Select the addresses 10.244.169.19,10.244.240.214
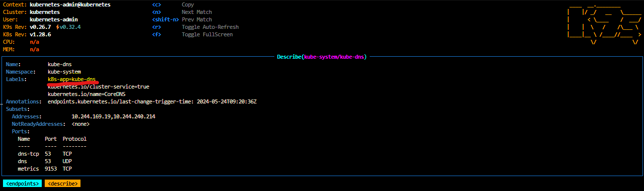 tap(113, 116)
